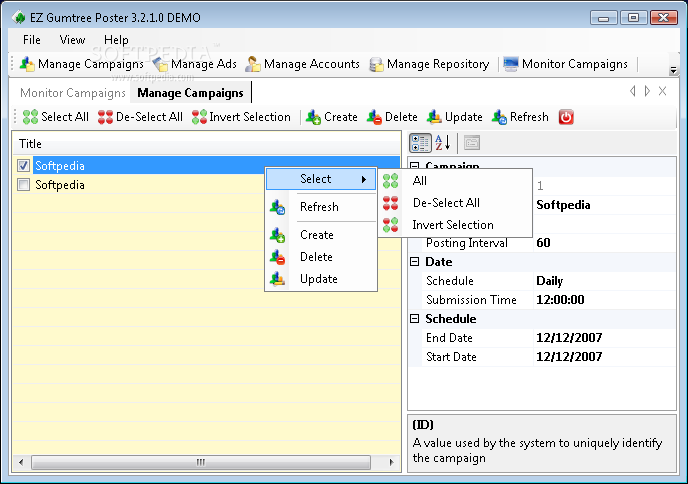Viewport: 688px width, 484px height.
Task: Click the red power button in the toolbar
Action: [x=566, y=117]
